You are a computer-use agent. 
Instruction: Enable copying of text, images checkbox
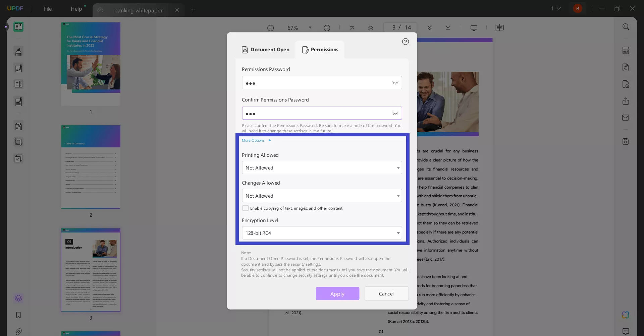(x=246, y=208)
